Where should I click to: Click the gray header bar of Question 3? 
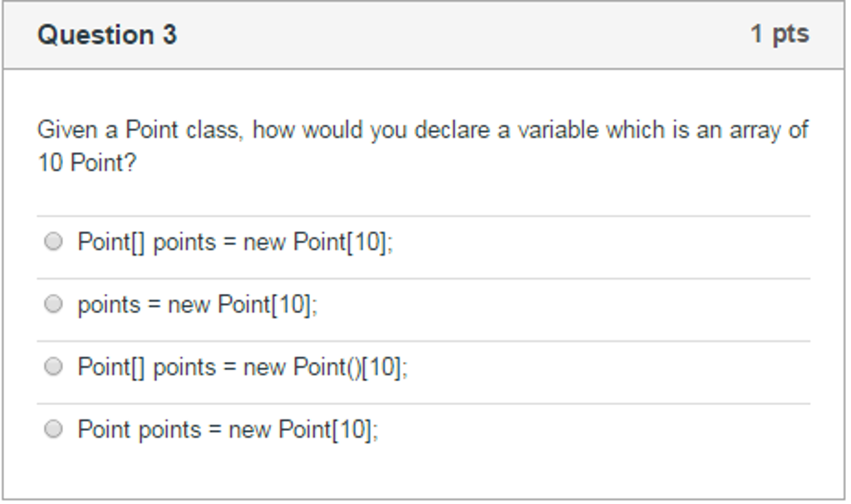425,34
